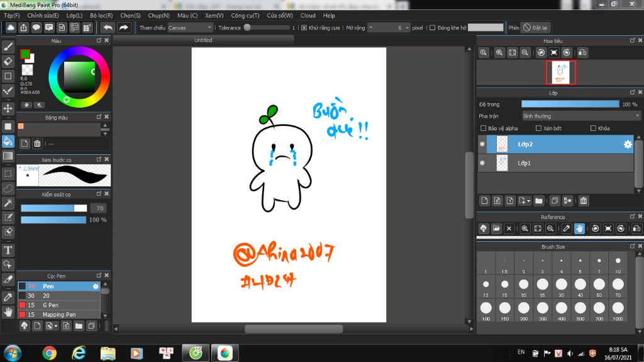Select the Brush tool in left toolbar
644x362 pixels.
click(8, 47)
